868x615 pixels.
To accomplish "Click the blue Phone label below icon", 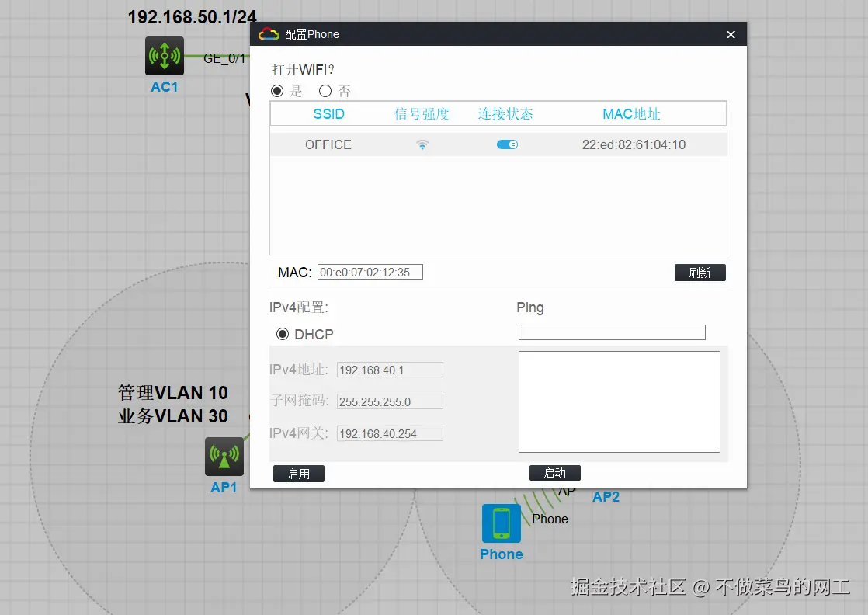I will click(x=502, y=554).
